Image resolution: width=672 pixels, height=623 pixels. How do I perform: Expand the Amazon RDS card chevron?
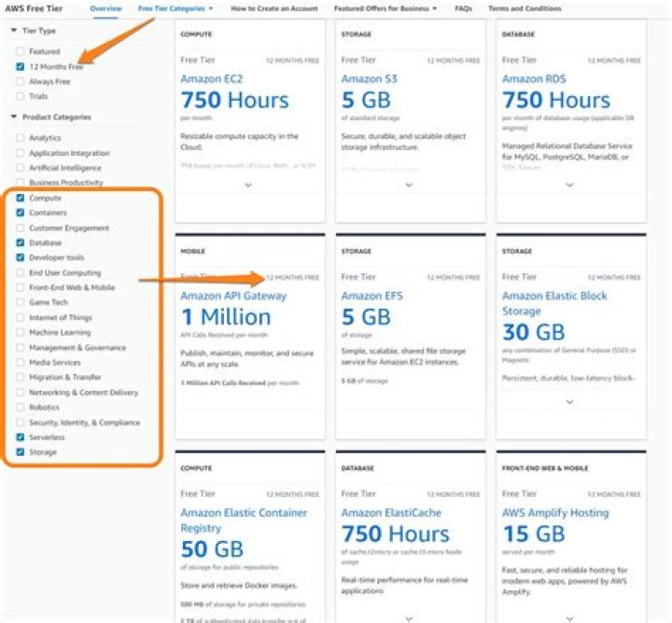click(569, 185)
